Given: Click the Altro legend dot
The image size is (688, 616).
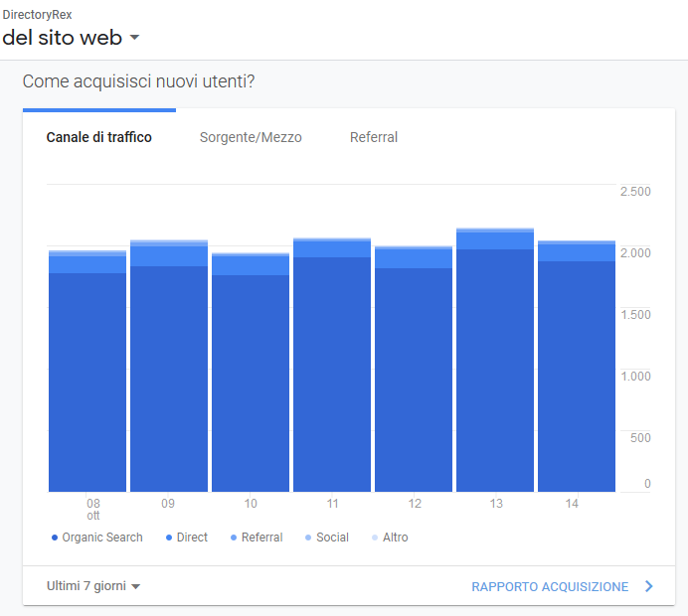Looking at the screenshot, I should [375, 538].
